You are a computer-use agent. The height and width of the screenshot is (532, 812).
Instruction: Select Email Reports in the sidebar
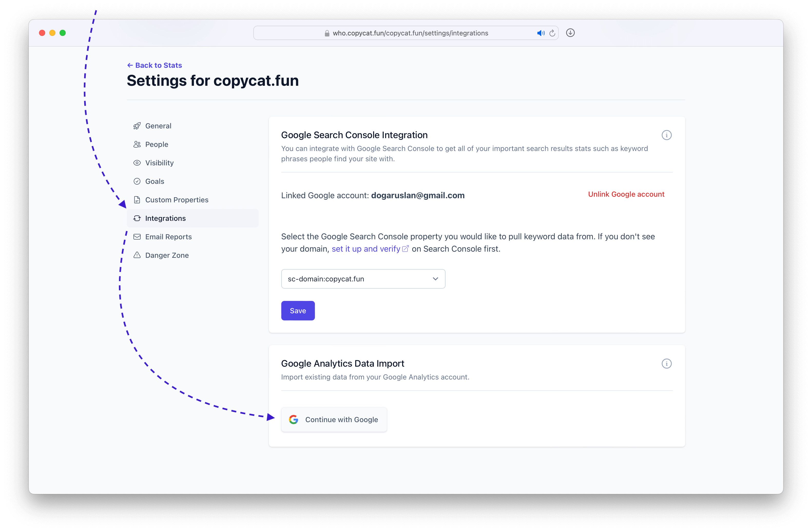click(x=192, y=237)
